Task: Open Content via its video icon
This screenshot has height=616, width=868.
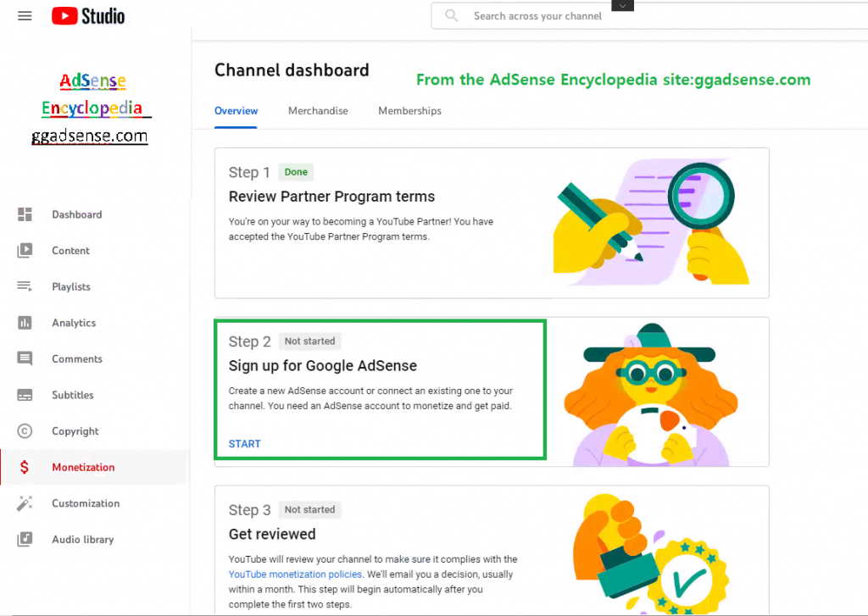Action: coord(25,250)
